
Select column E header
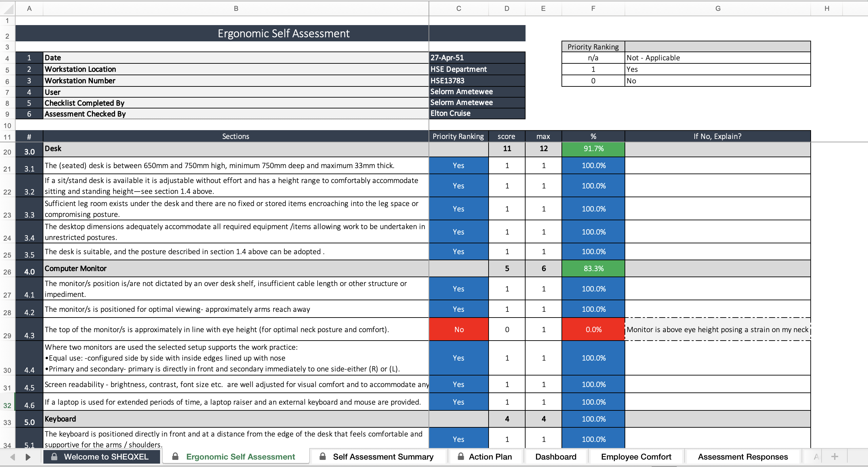point(544,8)
